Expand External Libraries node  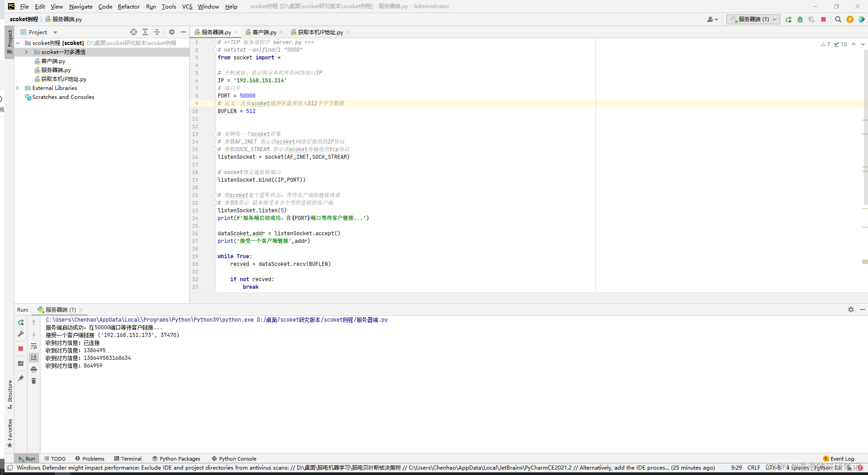tap(18, 88)
